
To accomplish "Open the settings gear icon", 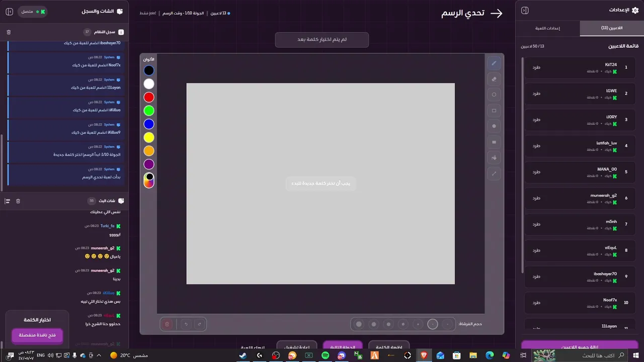I will (x=635, y=10).
